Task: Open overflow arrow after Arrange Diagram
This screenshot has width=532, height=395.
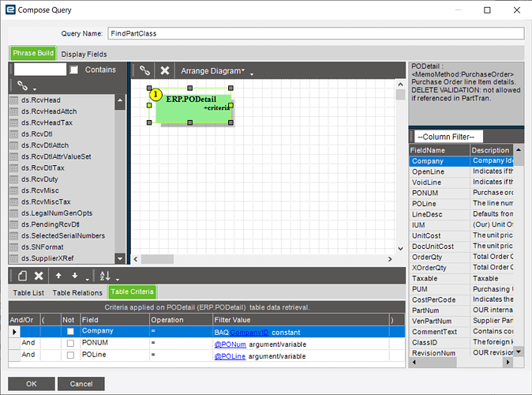Action: (x=252, y=74)
